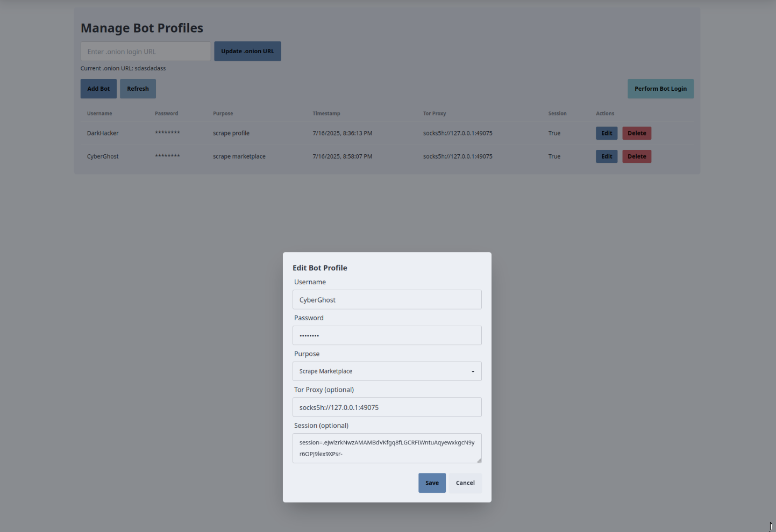This screenshot has width=776, height=532.
Task: Save the edited bot profile
Action: pos(432,483)
